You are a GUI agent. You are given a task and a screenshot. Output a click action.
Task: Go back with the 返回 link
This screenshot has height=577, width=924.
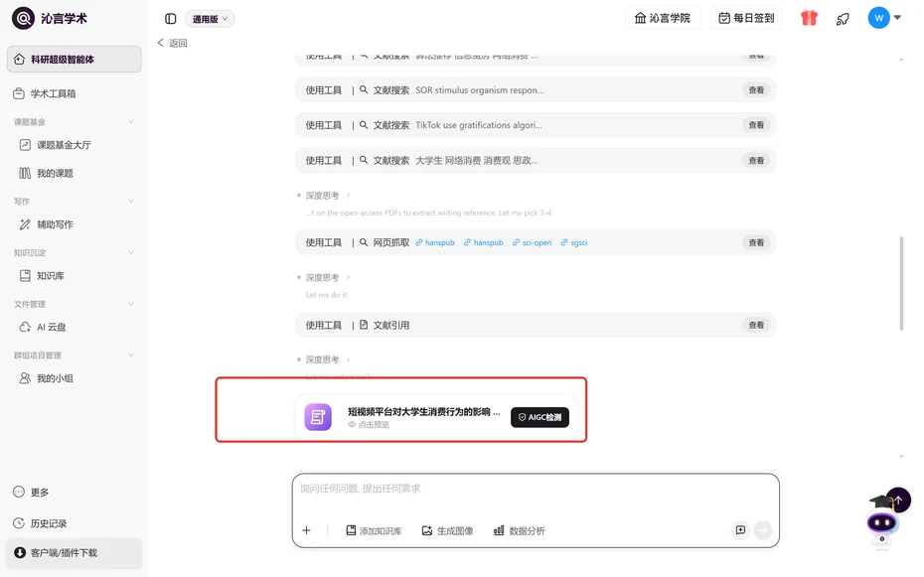point(172,43)
